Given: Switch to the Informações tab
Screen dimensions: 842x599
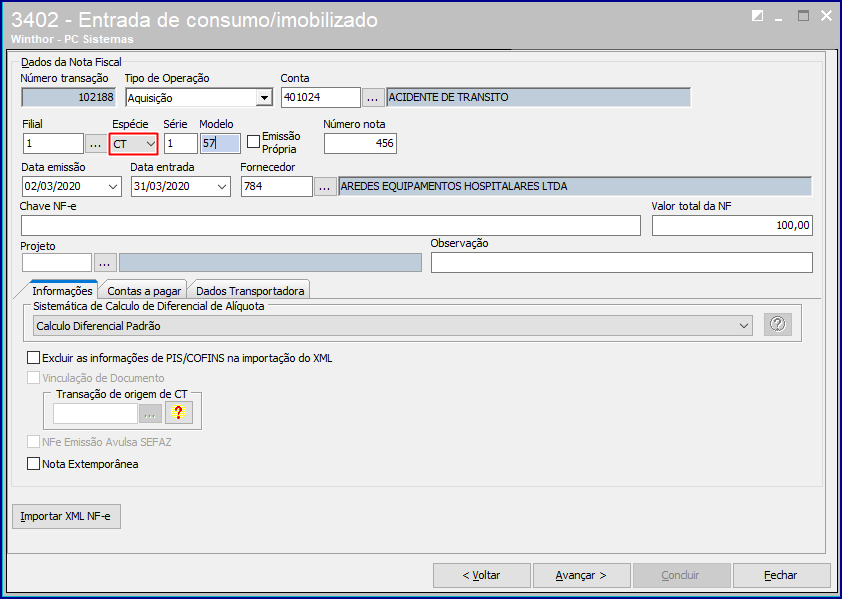Looking at the screenshot, I should pos(62,291).
